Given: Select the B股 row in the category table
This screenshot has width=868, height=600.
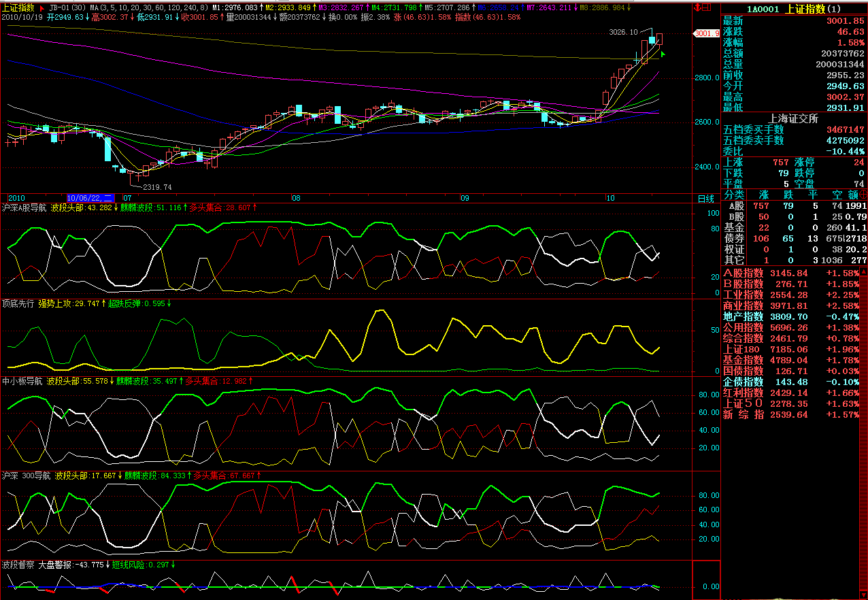Looking at the screenshot, I should click(x=795, y=216).
